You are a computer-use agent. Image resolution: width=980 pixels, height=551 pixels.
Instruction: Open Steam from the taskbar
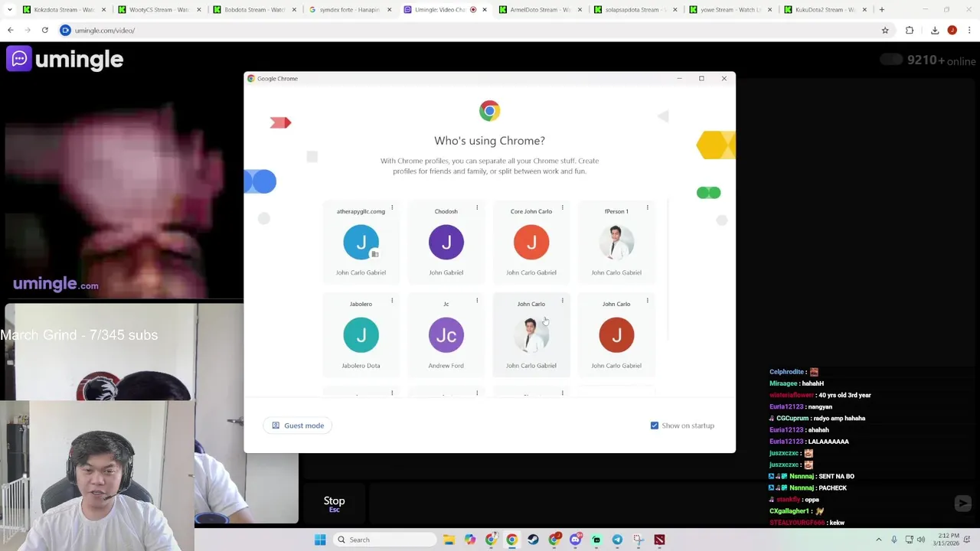point(533,540)
